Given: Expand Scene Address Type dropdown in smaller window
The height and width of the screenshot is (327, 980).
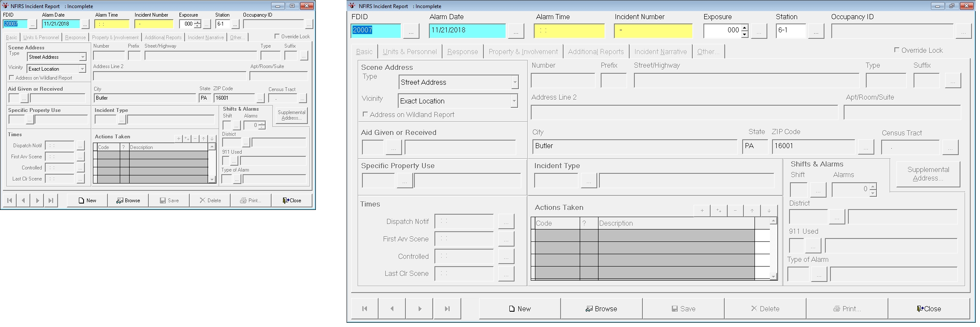Looking at the screenshot, I should [83, 57].
